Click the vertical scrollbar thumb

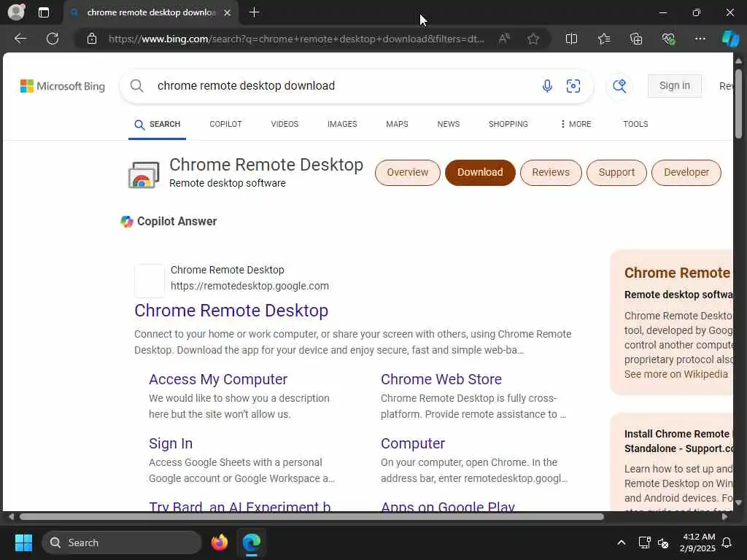click(x=738, y=104)
